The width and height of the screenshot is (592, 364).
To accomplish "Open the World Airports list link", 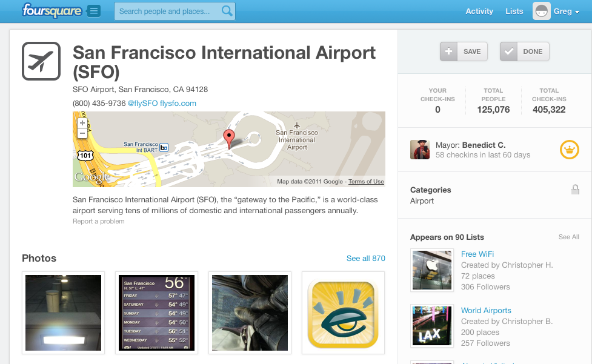I will pyautogui.click(x=486, y=310).
